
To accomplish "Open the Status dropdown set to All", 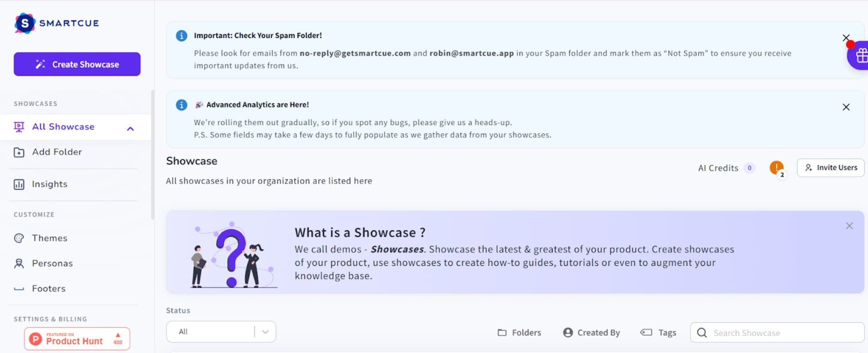I will (221, 332).
